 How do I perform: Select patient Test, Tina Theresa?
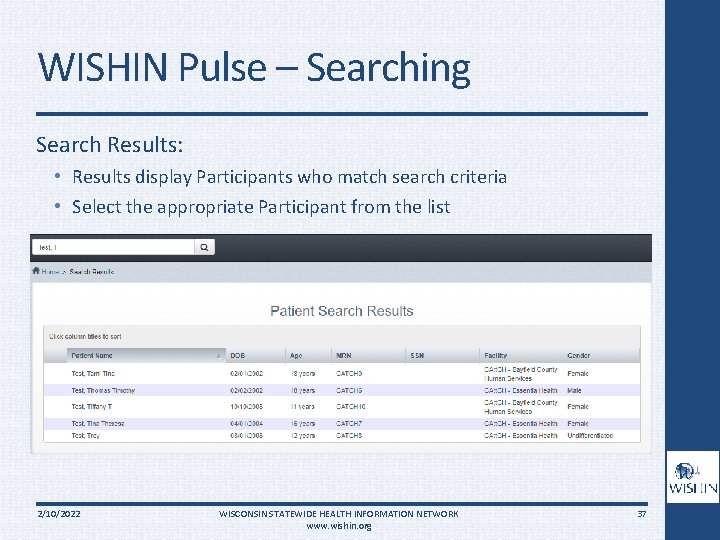[x=98, y=423]
